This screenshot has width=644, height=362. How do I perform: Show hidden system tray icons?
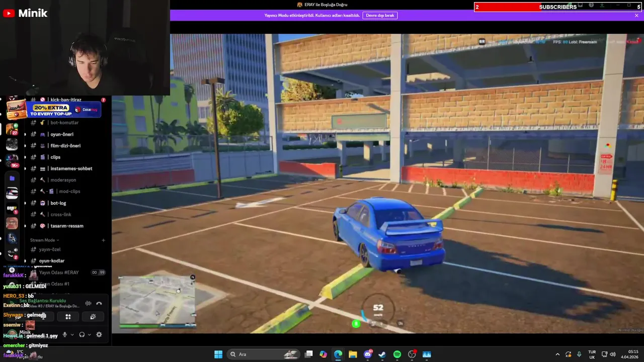pos(557,354)
